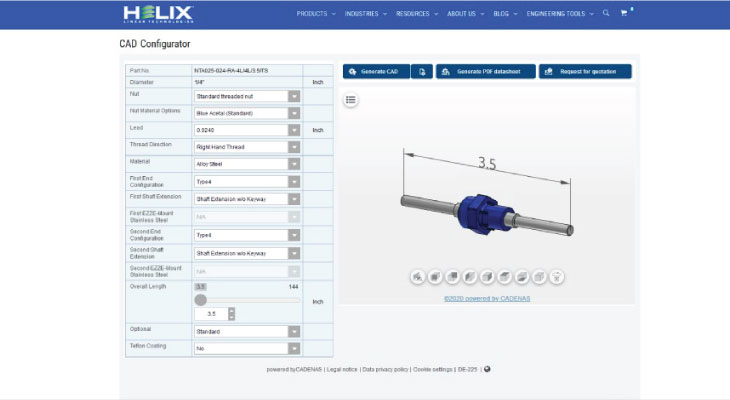The width and height of the screenshot is (730, 400).
Task: Open the viewer list menu icon
Action: [351, 100]
